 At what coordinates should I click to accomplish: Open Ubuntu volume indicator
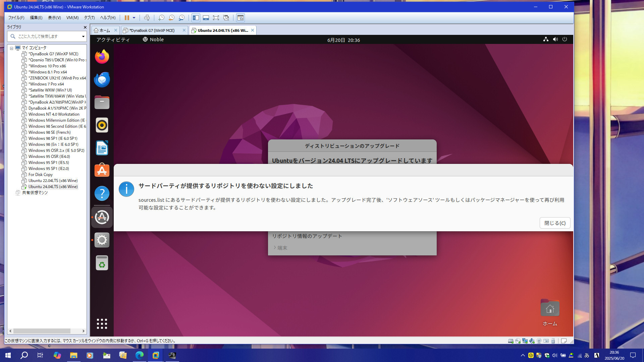(555, 39)
